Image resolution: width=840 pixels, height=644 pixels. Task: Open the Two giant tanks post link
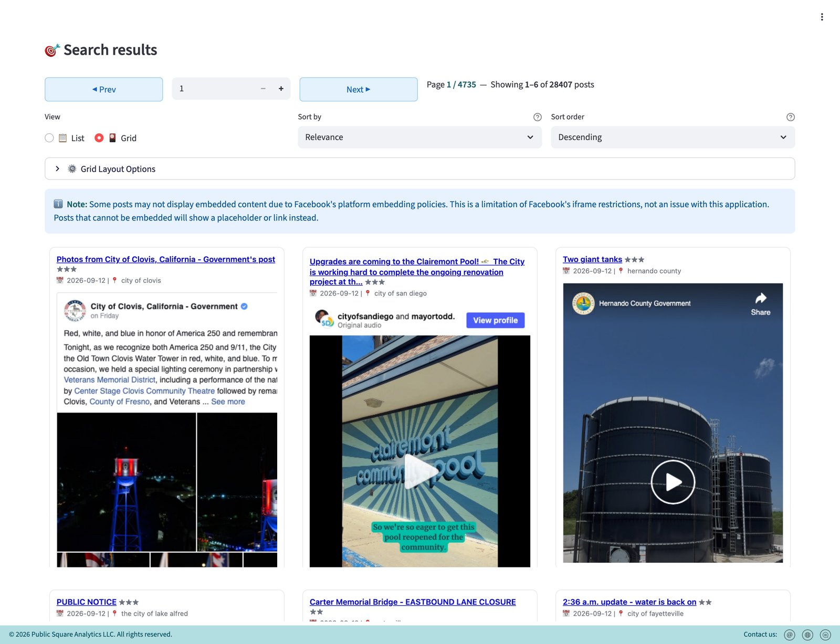592,259
